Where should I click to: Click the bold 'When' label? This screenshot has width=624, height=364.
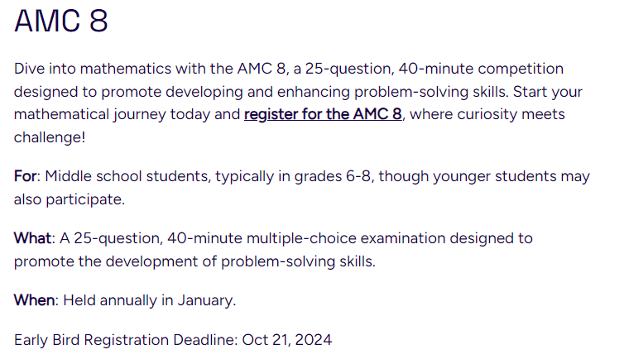pos(34,300)
